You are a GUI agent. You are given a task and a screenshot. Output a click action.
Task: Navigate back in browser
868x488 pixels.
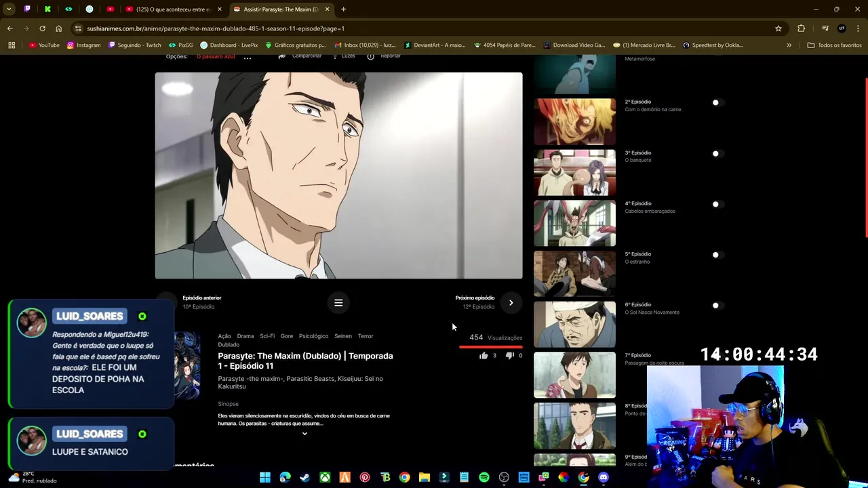click(x=9, y=28)
